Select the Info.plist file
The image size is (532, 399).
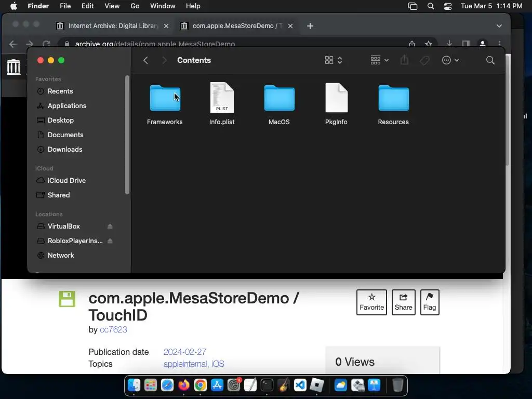click(222, 98)
